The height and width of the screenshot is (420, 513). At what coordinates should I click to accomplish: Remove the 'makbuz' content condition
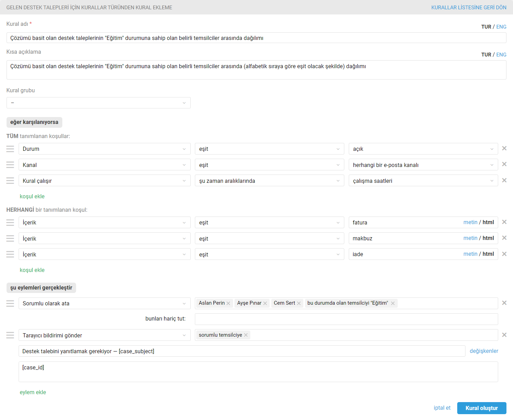click(x=504, y=238)
